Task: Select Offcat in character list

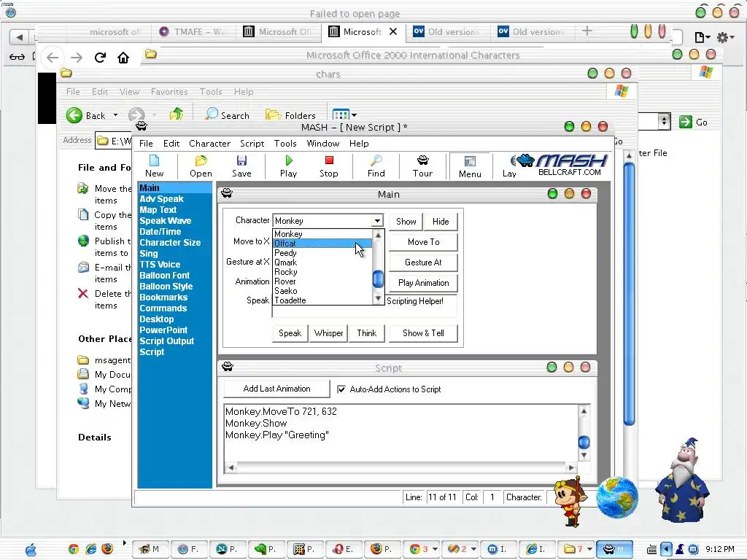Action: point(322,244)
